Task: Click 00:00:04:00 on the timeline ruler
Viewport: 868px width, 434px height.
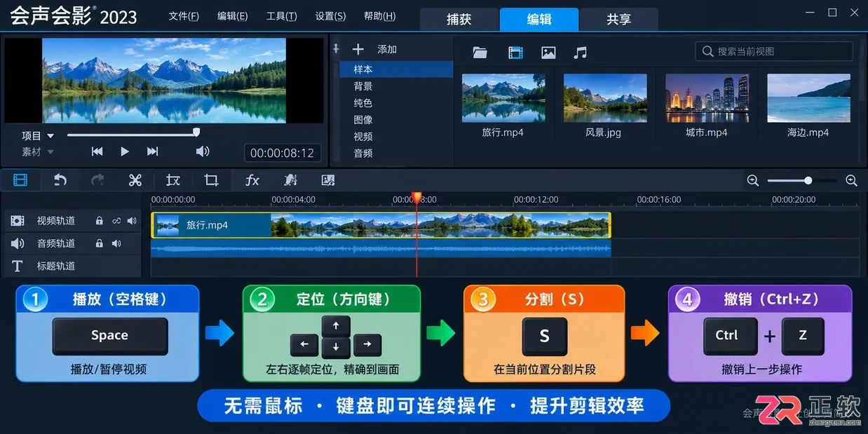Action: (x=293, y=200)
